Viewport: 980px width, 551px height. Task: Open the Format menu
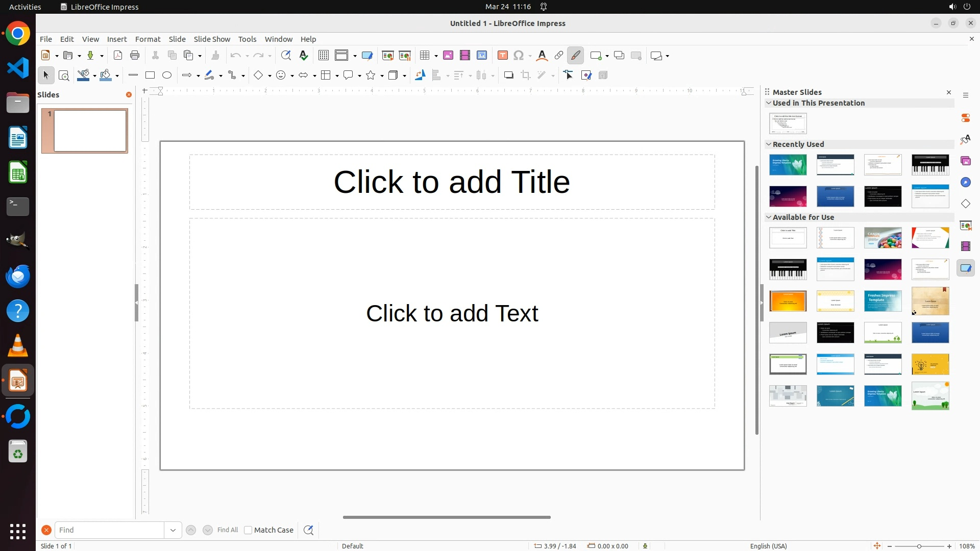click(148, 39)
